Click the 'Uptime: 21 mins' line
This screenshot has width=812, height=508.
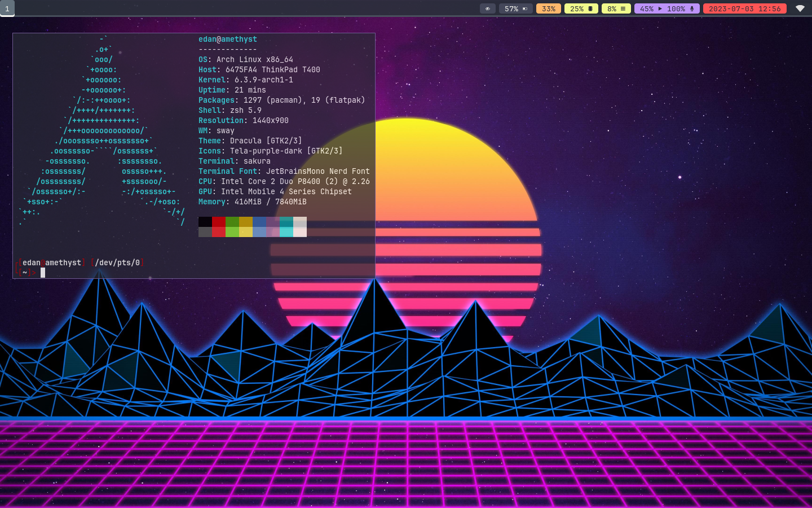(232, 90)
